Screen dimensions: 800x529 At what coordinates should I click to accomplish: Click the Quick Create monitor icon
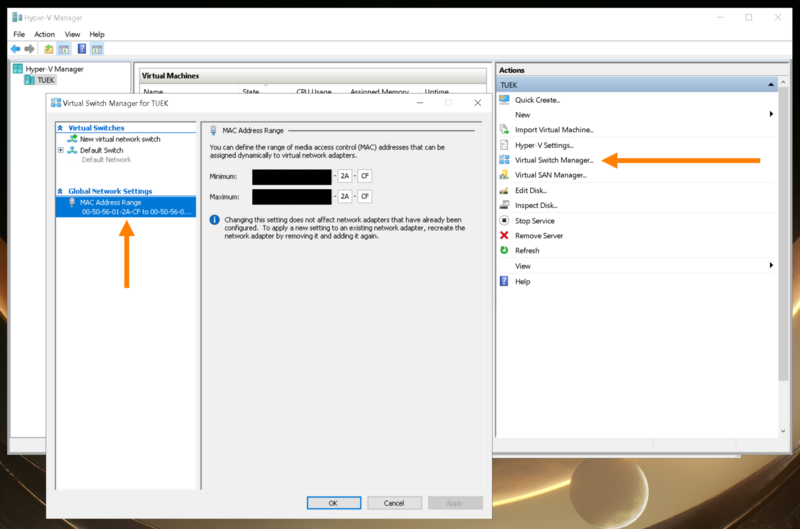pos(504,99)
